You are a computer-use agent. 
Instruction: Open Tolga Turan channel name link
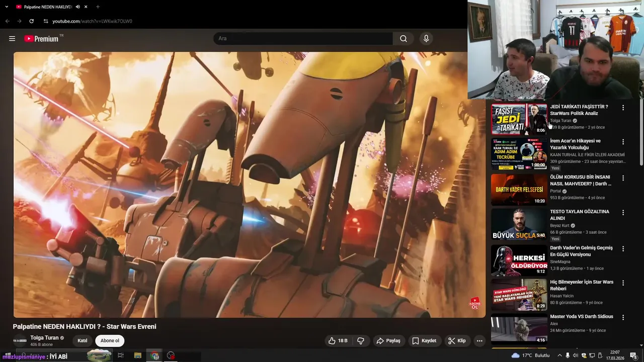(x=44, y=338)
